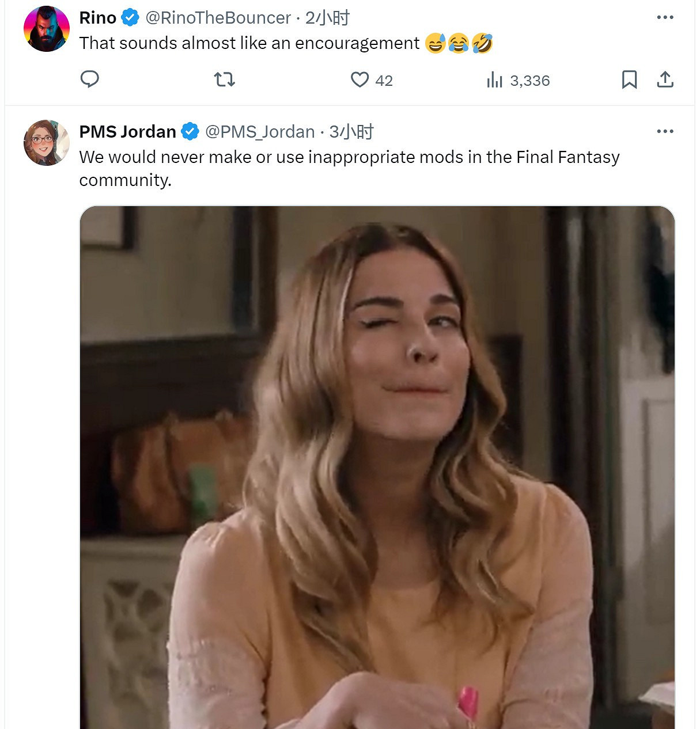The height and width of the screenshot is (729, 700).
Task: Open the 2小时 timestamp on Rino's tweet
Action: tap(327, 18)
